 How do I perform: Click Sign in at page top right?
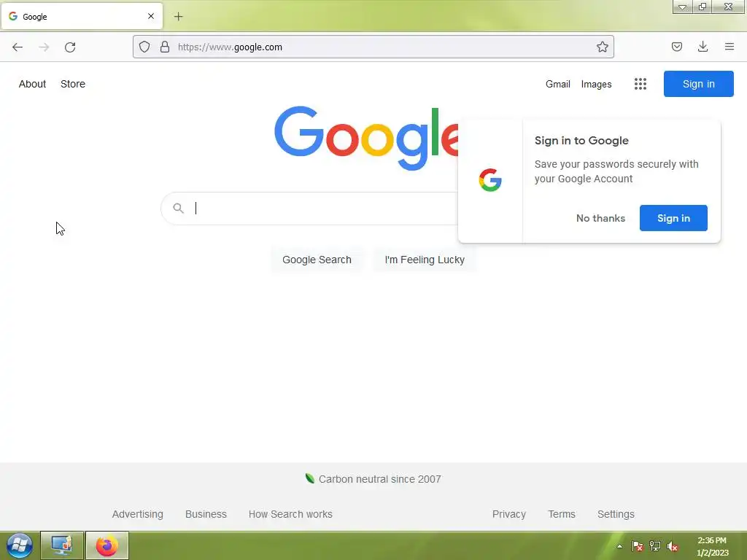[698, 84]
